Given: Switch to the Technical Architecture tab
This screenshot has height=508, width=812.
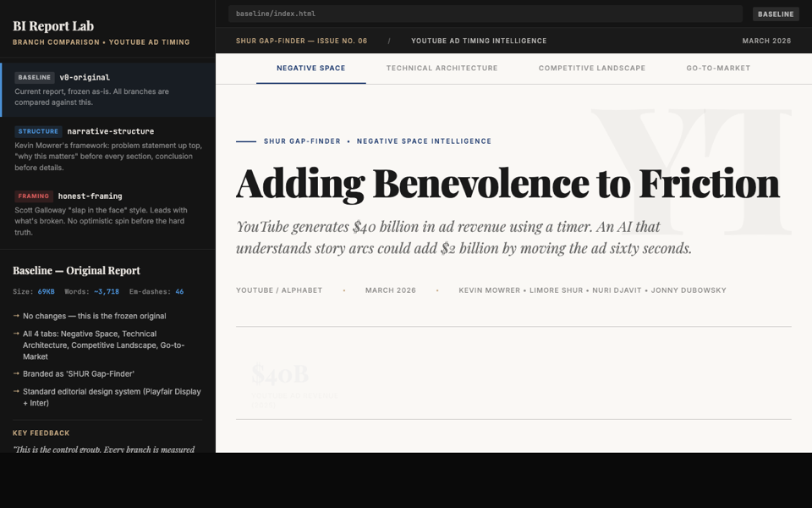Looking at the screenshot, I should pos(442,68).
